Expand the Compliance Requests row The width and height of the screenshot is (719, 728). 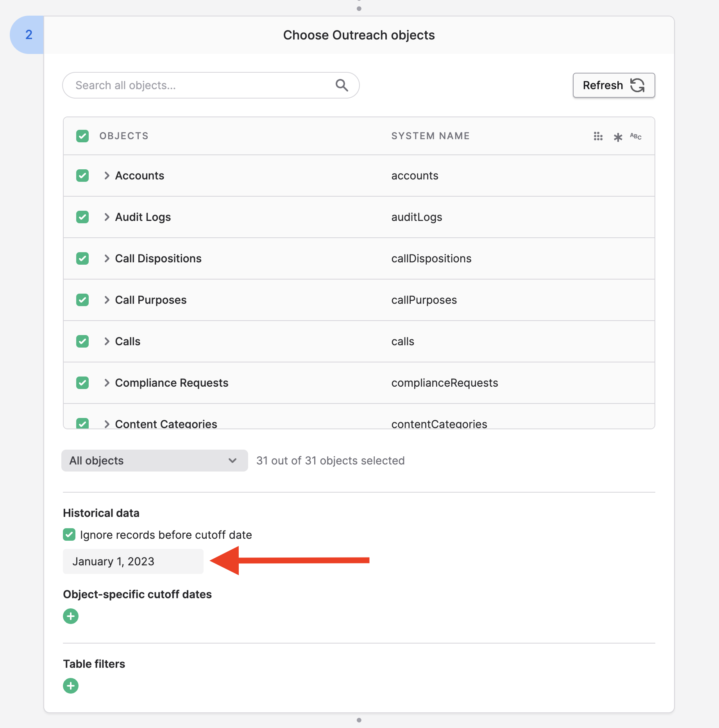point(107,383)
